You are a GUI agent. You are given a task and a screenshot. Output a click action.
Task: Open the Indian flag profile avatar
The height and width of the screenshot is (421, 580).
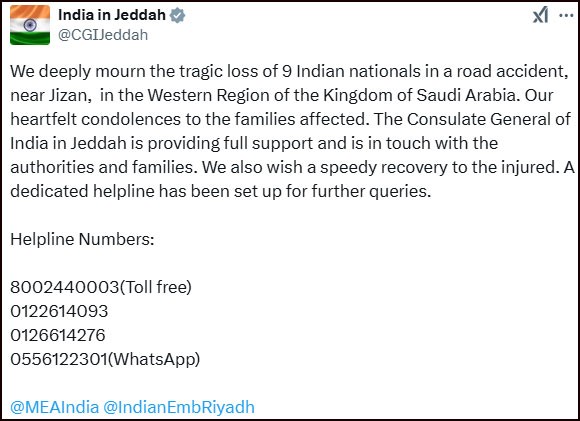click(30, 25)
